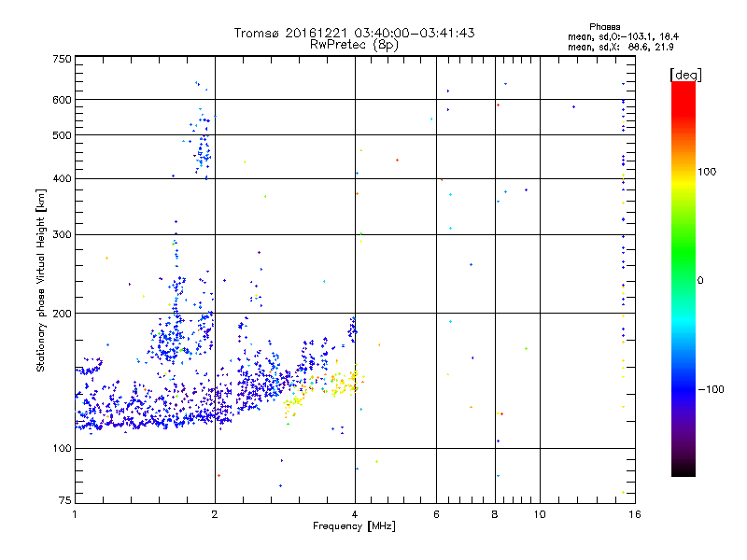Screen dimensions: 747x560
Task: Click the '[deg]' colorbar unit label
Action: [x=685, y=75]
